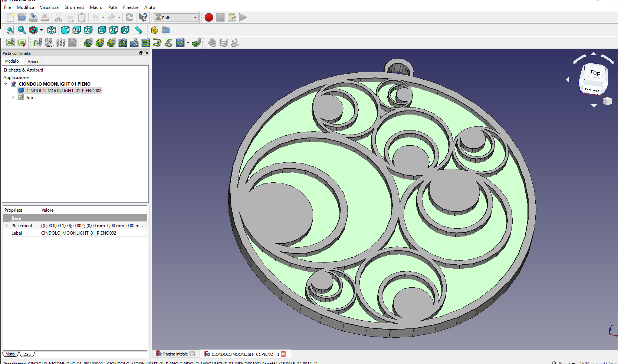The image size is (618, 364).
Task: Open the draw style dropdown arrow
Action: [x=41, y=30]
